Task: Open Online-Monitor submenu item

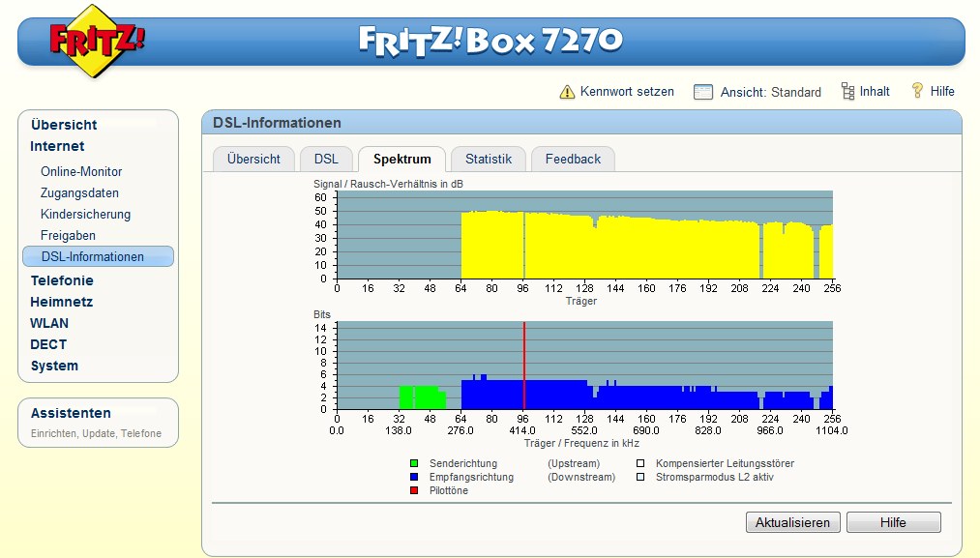Action: click(x=81, y=171)
